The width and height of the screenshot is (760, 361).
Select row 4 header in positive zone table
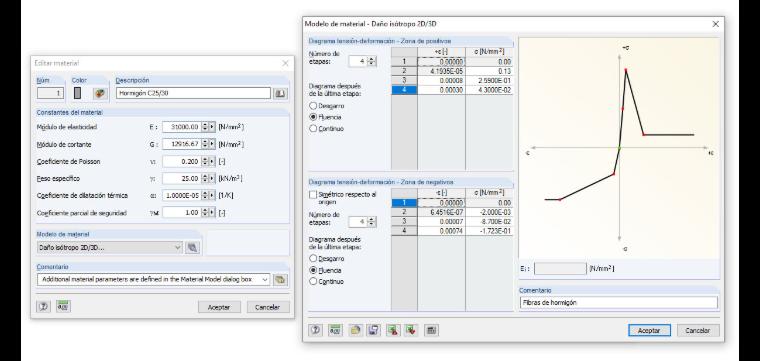pos(404,90)
